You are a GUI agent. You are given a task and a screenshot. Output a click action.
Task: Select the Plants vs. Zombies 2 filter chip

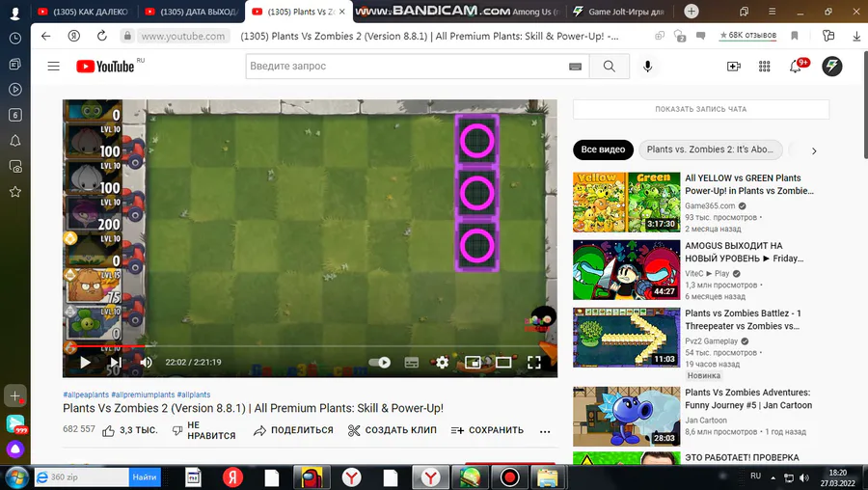tap(710, 150)
